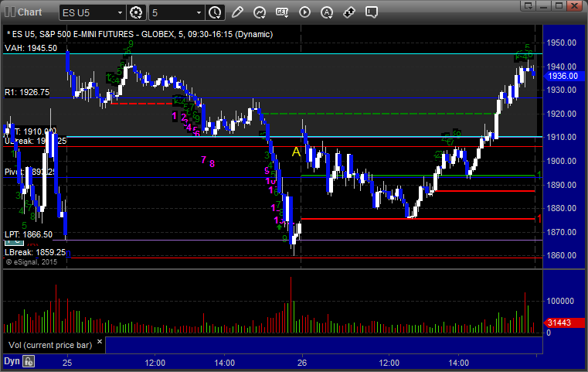
Task: Open the studies chart icon menu
Action: [x=260, y=12]
